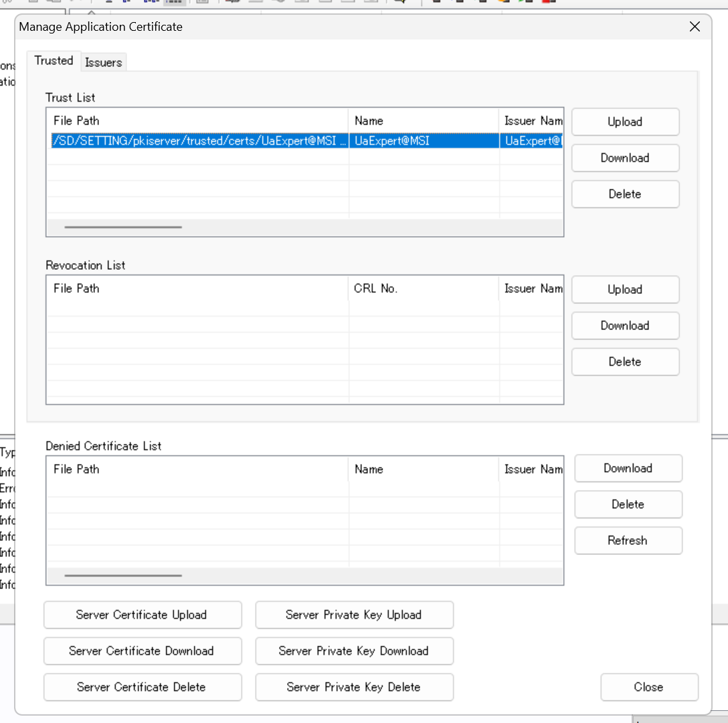Viewport: 728px width, 723px height.
Task: Click Upload button for Trust List
Action: click(x=625, y=123)
